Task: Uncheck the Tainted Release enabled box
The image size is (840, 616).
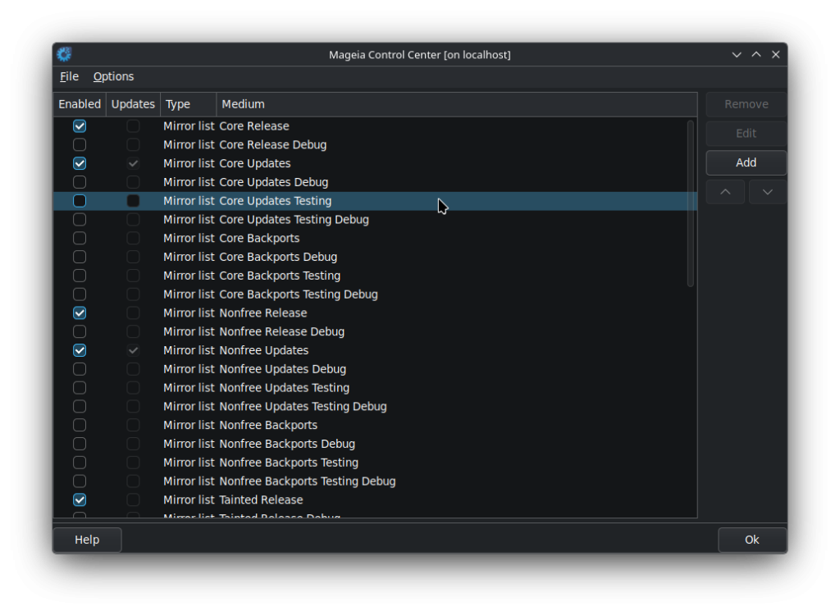Action: pos(80,500)
